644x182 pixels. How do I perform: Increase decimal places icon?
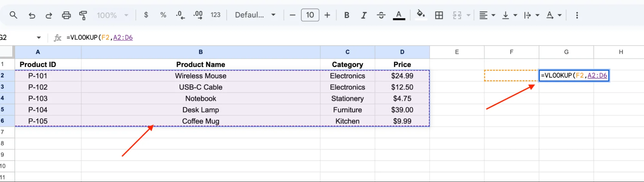(x=198, y=15)
